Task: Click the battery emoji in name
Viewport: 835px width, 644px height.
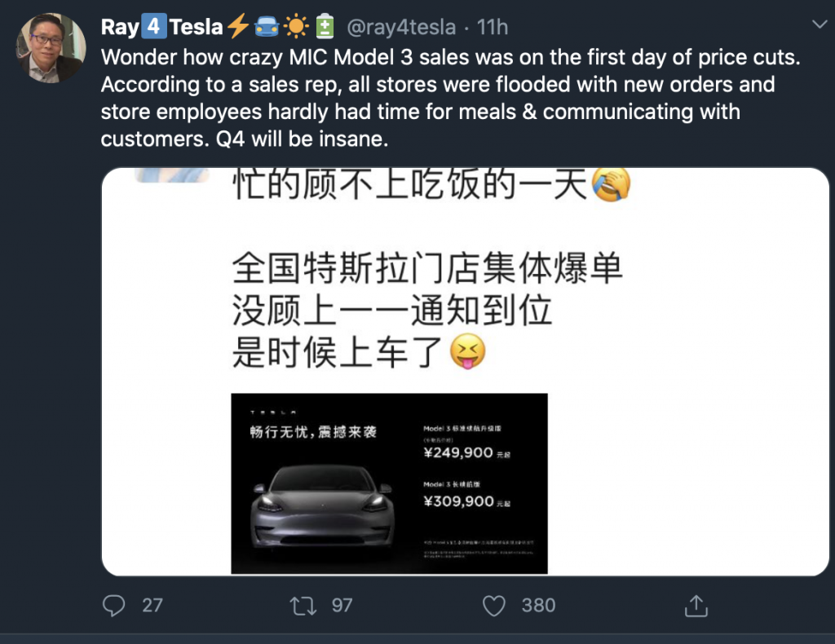Action: [x=325, y=27]
